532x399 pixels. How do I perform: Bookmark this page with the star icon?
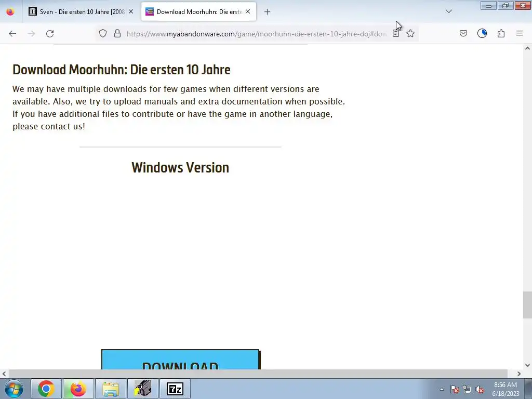tap(410, 33)
